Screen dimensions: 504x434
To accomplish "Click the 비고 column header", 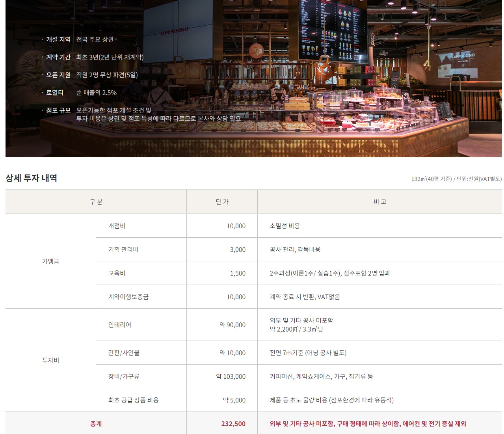I will click(379, 202).
